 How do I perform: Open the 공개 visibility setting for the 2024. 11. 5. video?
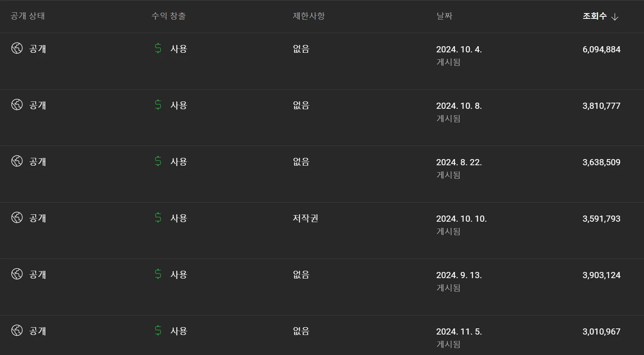pos(38,331)
